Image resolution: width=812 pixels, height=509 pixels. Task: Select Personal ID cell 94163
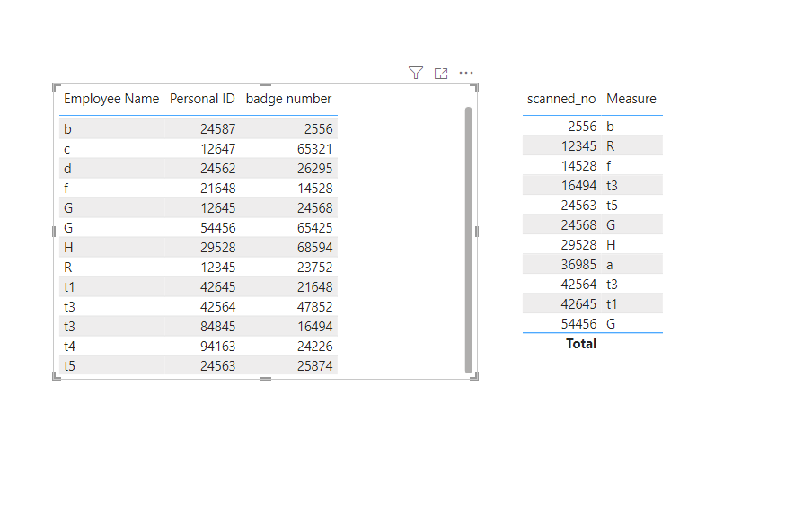(x=218, y=346)
